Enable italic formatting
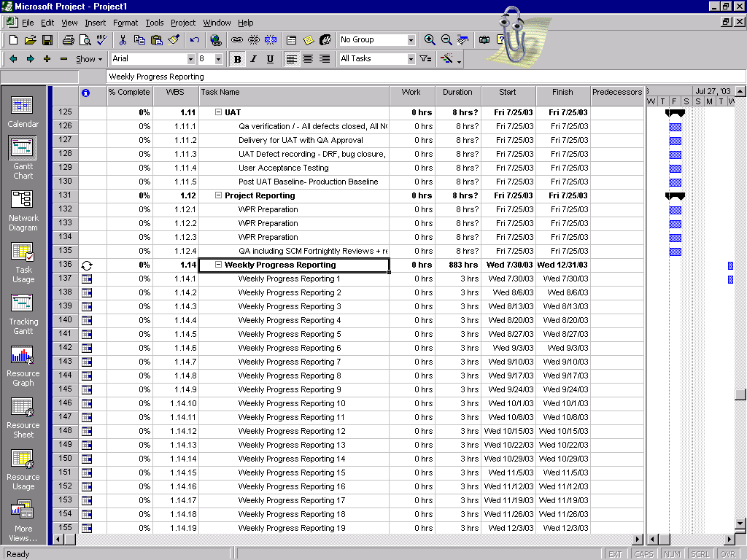Screen dimensions: 747x560 [253, 58]
